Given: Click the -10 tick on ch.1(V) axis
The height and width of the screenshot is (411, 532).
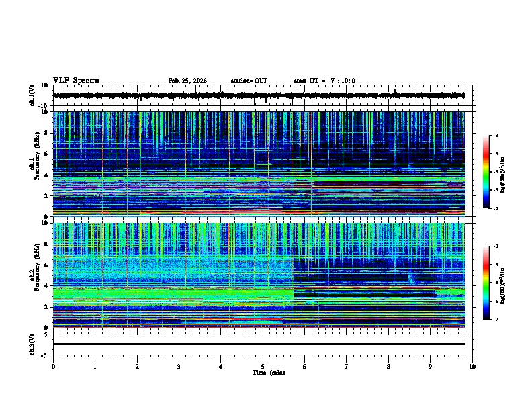Looking at the screenshot, I should point(44,106).
